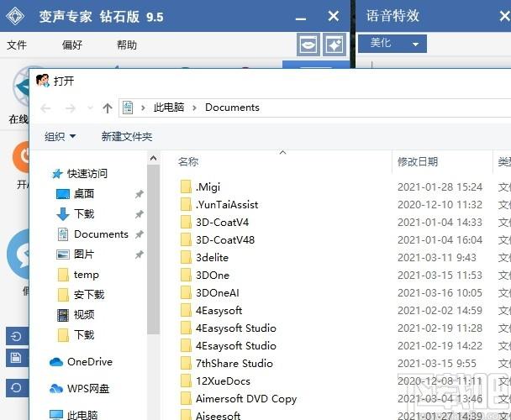Click the undo arrow icon in main window
Screen dimensions: 511x420
(x=16, y=336)
